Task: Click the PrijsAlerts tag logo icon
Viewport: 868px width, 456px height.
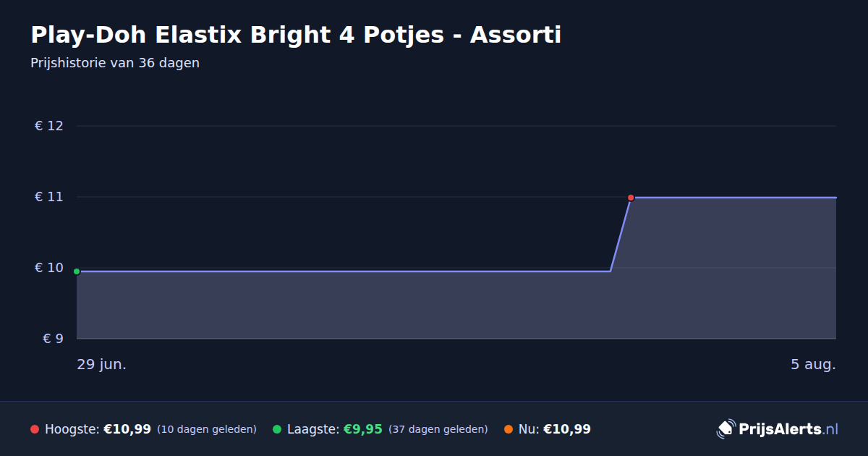Action: point(726,429)
